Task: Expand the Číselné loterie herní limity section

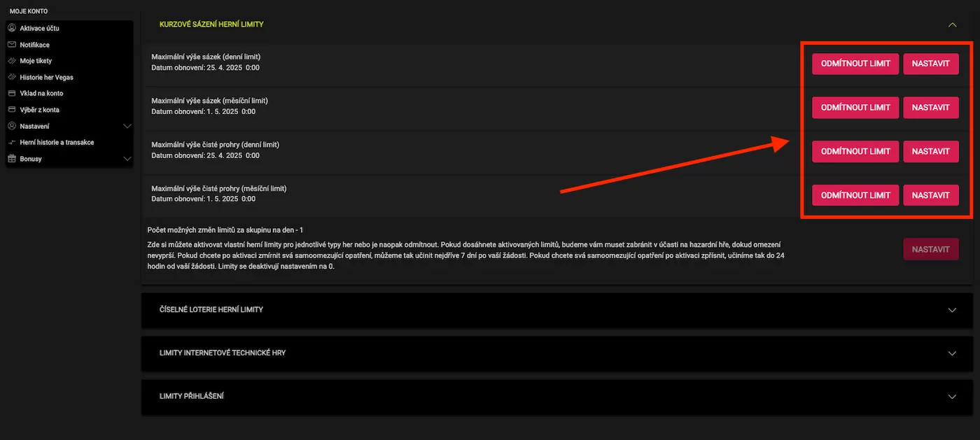Action: point(951,310)
